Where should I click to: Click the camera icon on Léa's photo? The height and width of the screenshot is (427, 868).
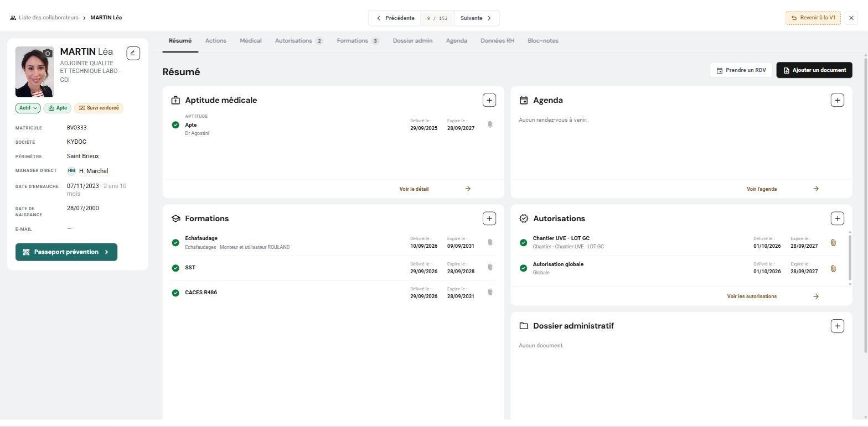(x=48, y=53)
